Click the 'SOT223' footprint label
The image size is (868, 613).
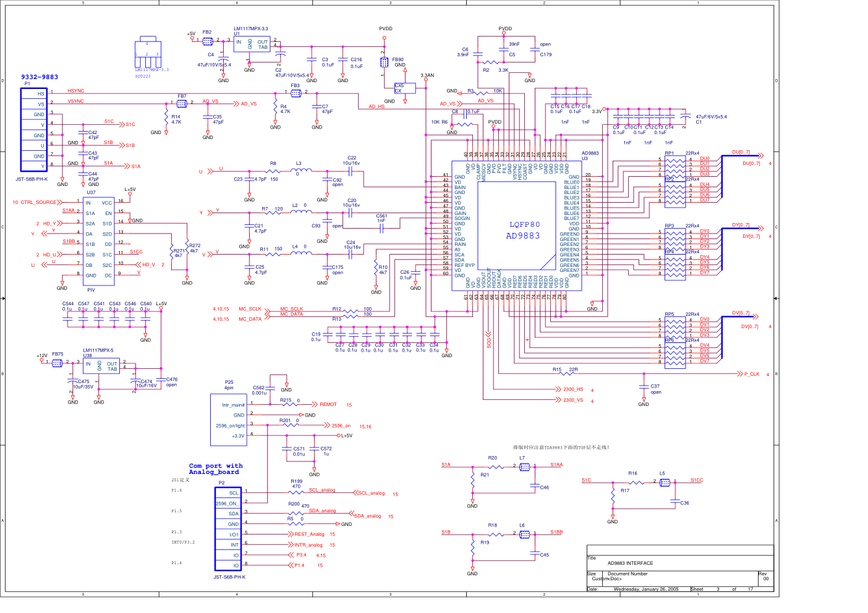point(143,76)
